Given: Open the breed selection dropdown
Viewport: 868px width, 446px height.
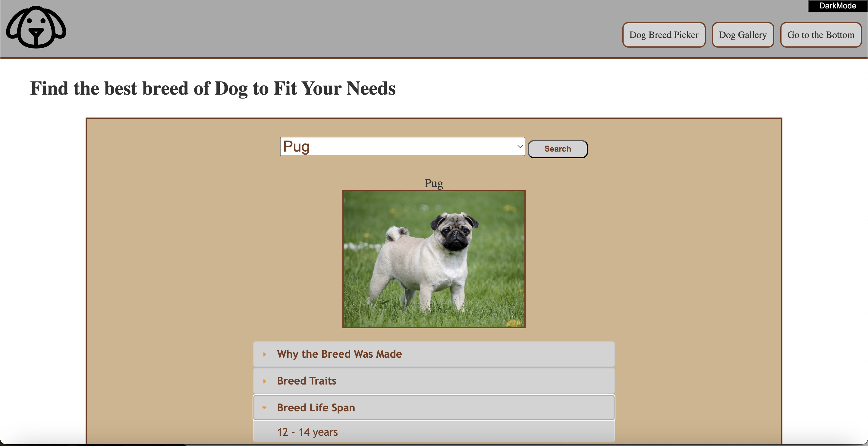Looking at the screenshot, I should click(x=402, y=146).
